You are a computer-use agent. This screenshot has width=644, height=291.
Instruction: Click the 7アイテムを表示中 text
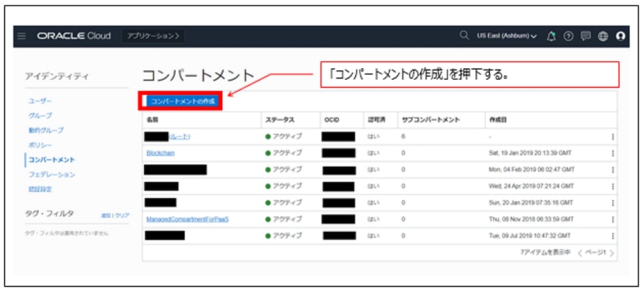[545, 253]
